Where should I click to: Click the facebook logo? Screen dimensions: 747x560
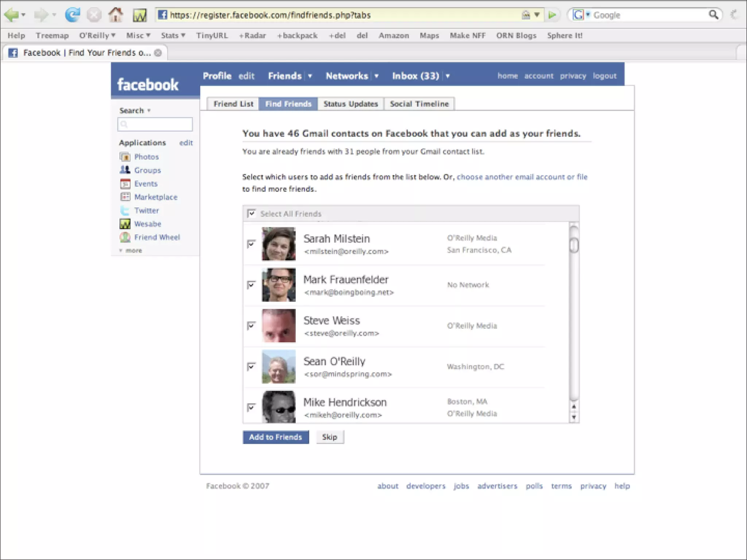(148, 85)
